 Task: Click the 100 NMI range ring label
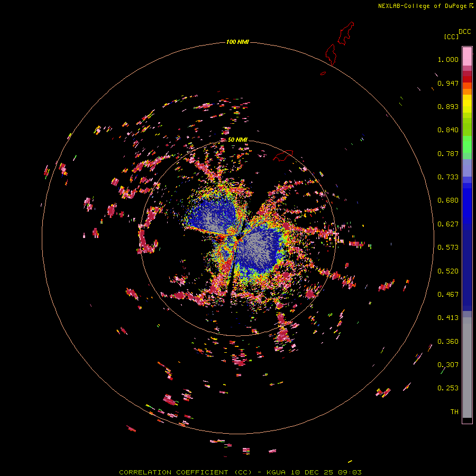point(237,42)
